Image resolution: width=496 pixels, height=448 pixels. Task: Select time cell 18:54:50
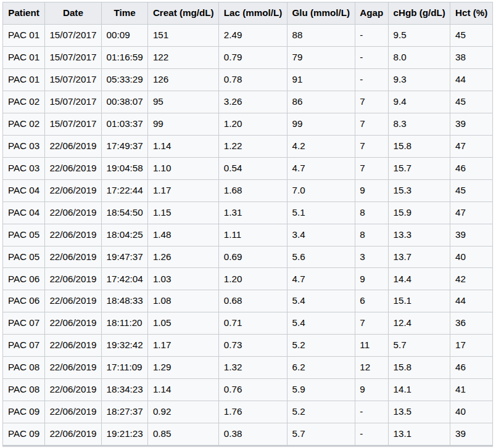(x=125, y=213)
